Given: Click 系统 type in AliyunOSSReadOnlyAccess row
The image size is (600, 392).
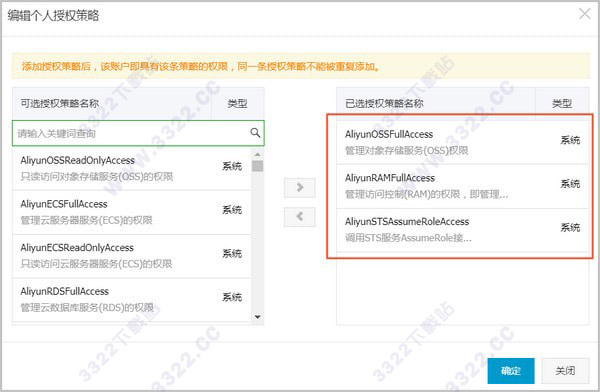Looking at the screenshot, I should (x=232, y=166).
